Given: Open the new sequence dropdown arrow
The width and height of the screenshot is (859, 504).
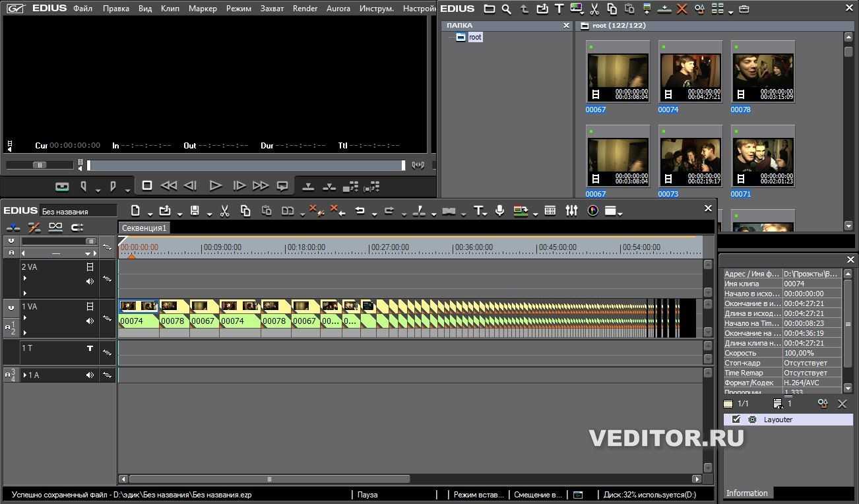Looking at the screenshot, I should [x=150, y=213].
